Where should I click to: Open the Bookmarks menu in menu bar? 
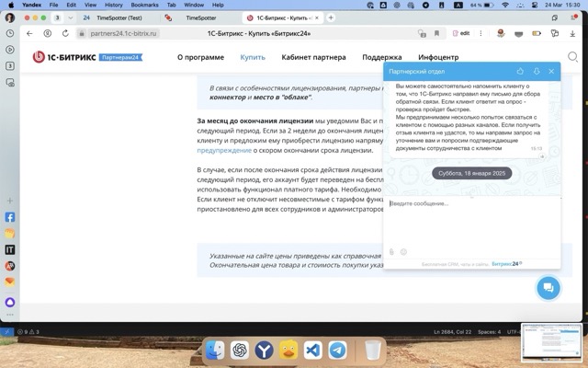[144, 5]
